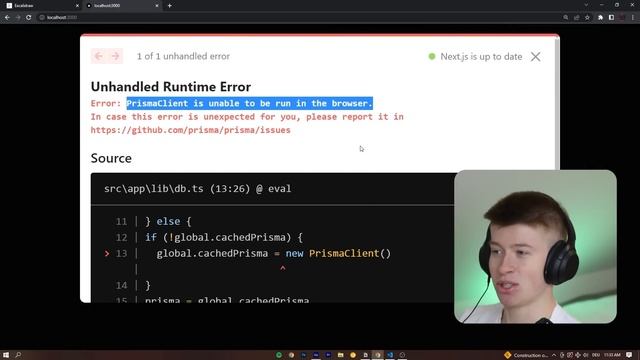Open the browser profile avatar
This screenshot has height=360, width=640.
(x=622, y=18)
